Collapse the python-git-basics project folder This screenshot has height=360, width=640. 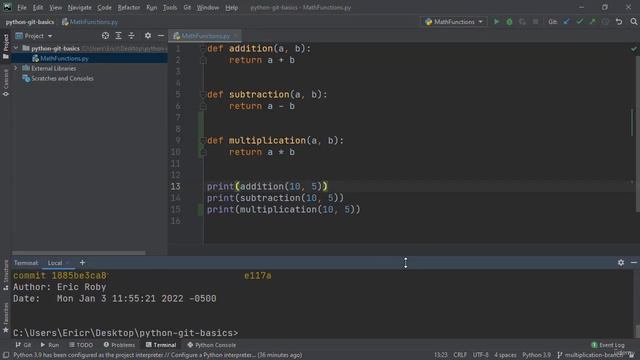(x=16, y=48)
